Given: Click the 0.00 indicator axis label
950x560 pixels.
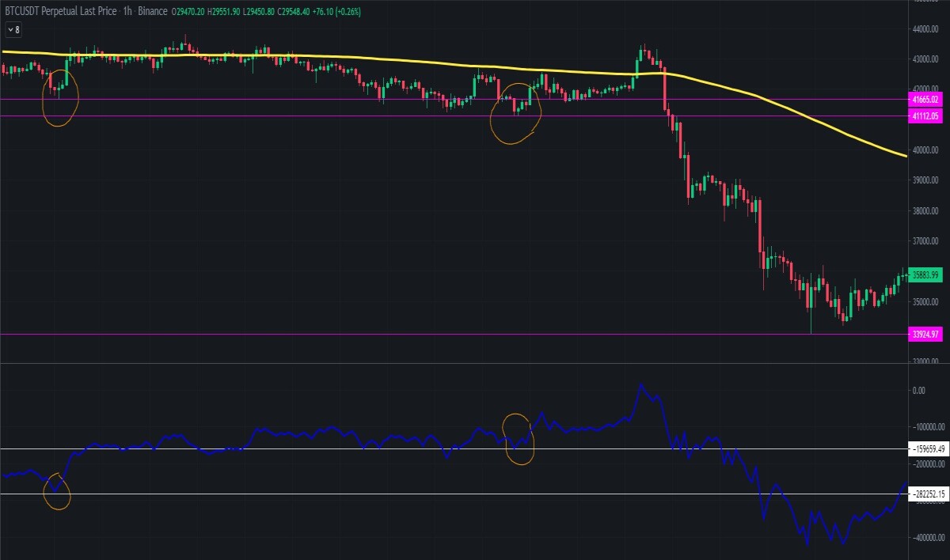Looking at the screenshot, I should (x=919, y=391).
